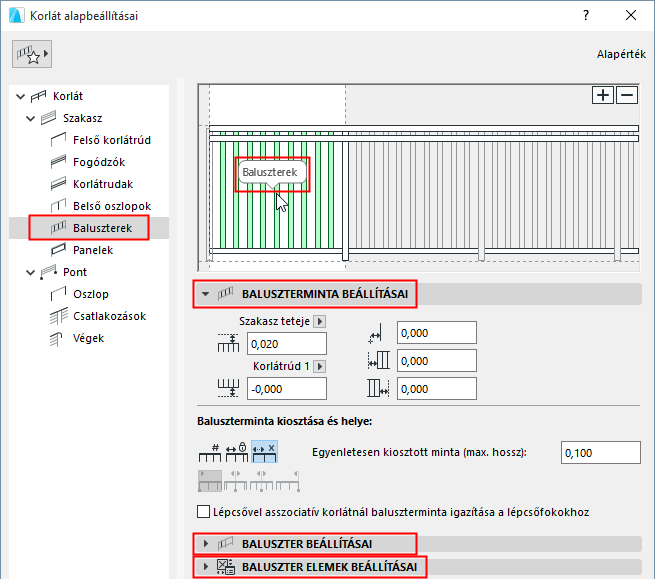This screenshot has height=579, width=655.
Task: Open the railing favorites star button
Action: pos(32,54)
